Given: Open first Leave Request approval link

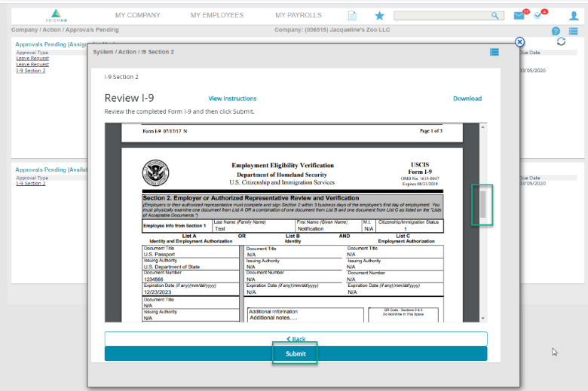Looking at the screenshot, I should (x=32, y=59).
